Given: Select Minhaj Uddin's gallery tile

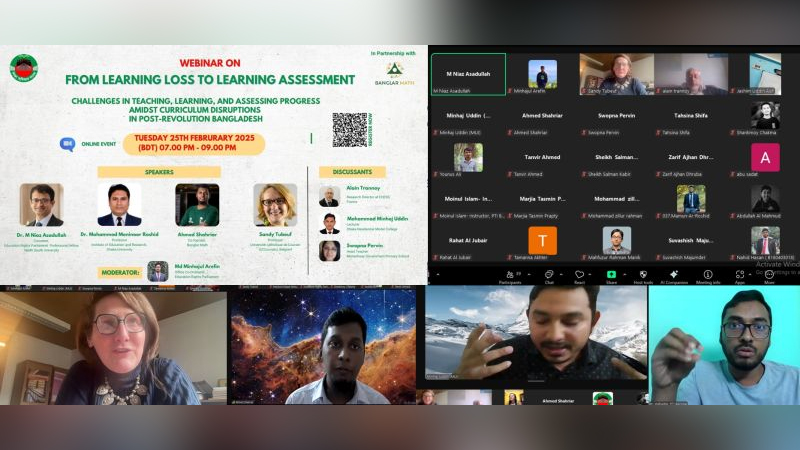Looking at the screenshot, I should tap(468, 116).
